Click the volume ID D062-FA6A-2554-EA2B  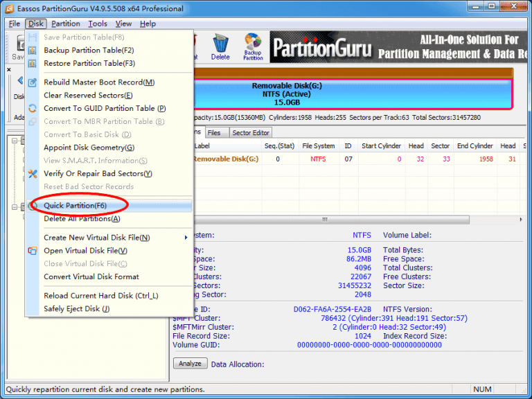(332, 309)
